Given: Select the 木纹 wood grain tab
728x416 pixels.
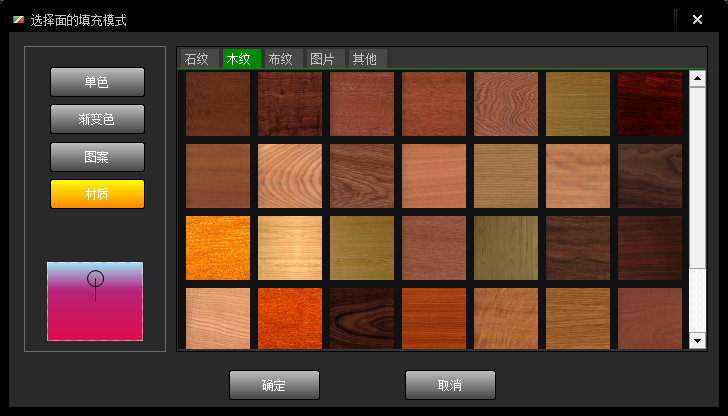Looking at the screenshot, I should 239,59.
